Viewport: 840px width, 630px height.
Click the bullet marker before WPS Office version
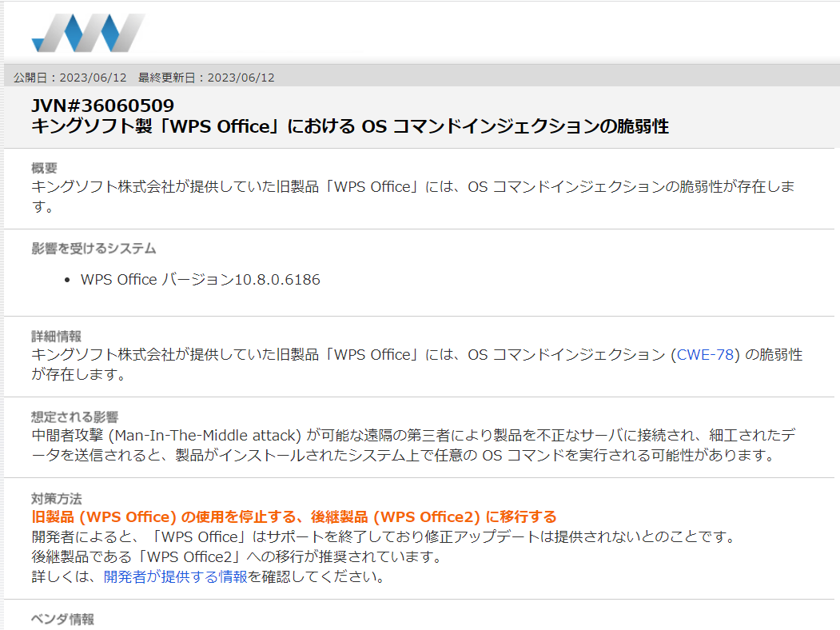click(67, 281)
